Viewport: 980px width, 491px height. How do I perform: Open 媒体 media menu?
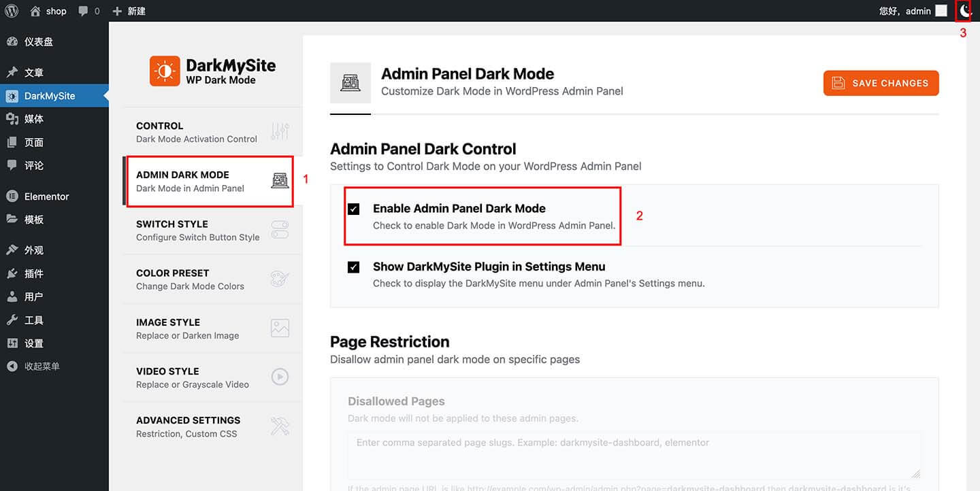(54, 119)
